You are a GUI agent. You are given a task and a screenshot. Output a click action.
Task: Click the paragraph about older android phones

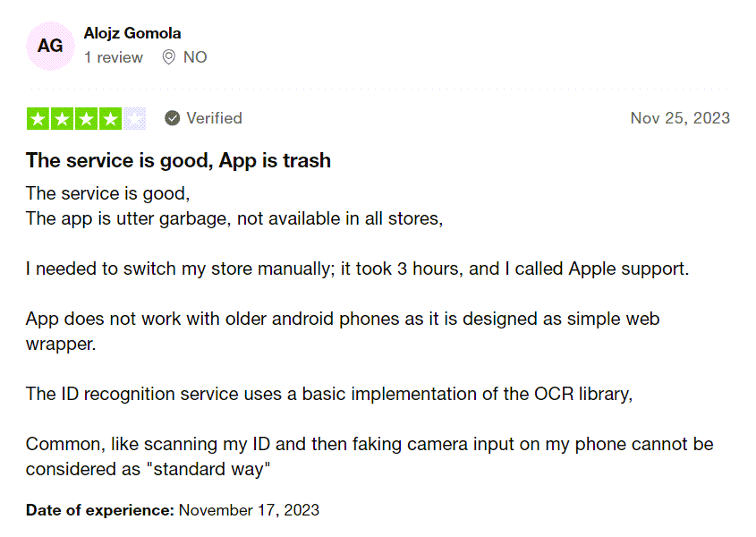(x=343, y=331)
